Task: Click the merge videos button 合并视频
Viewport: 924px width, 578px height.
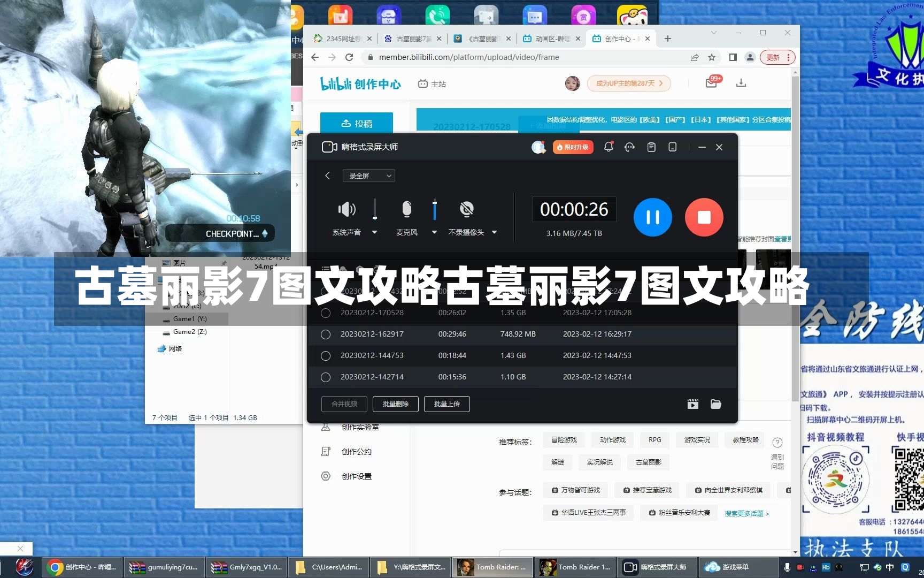Action: [x=344, y=404]
